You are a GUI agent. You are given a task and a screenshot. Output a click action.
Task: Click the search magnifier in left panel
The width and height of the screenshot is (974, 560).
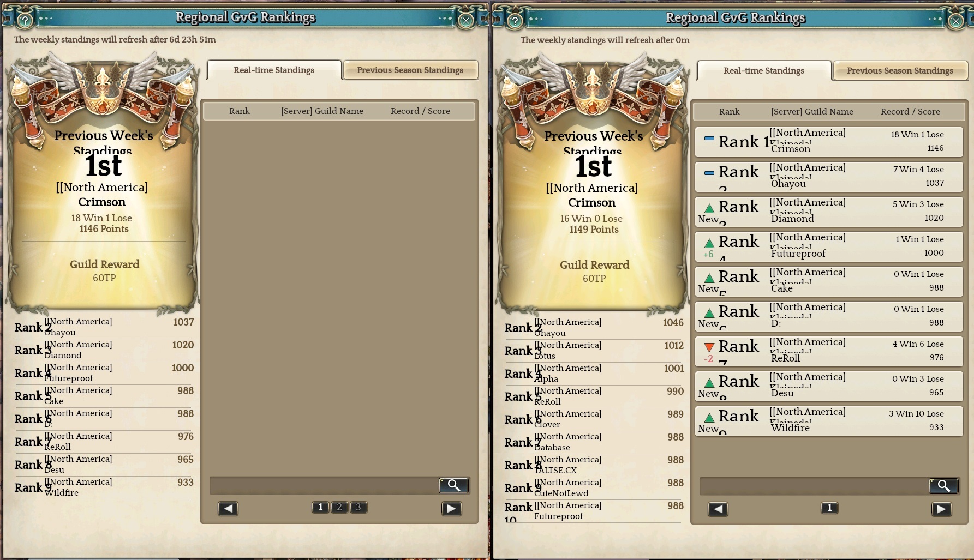click(x=454, y=485)
